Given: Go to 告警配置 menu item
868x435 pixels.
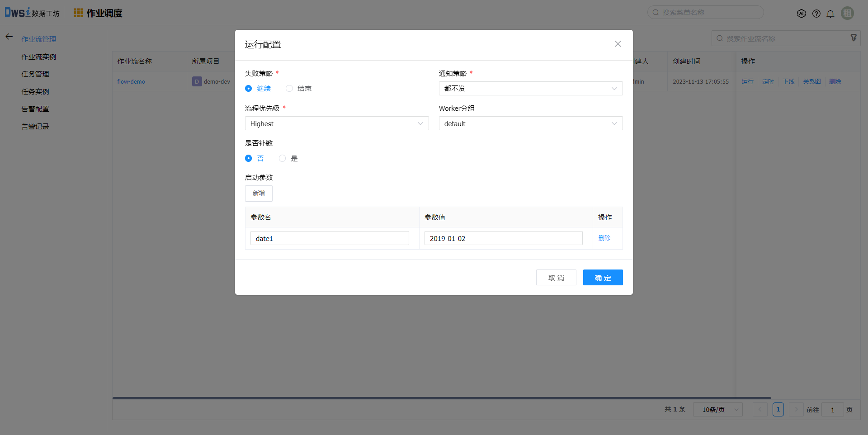Looking at the screenshot, I should tap(35, 109).
